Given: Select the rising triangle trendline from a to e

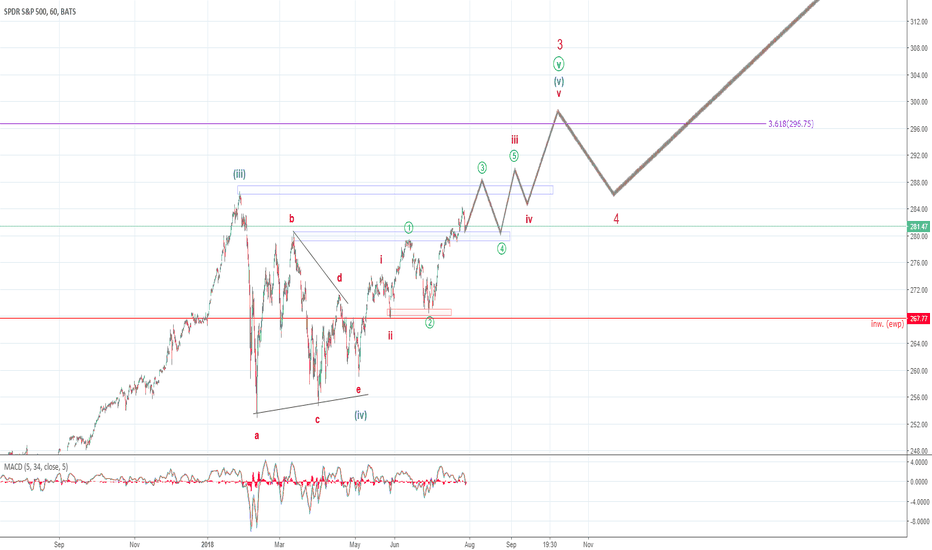Looking at the screenshot, I should pos(311,404).
